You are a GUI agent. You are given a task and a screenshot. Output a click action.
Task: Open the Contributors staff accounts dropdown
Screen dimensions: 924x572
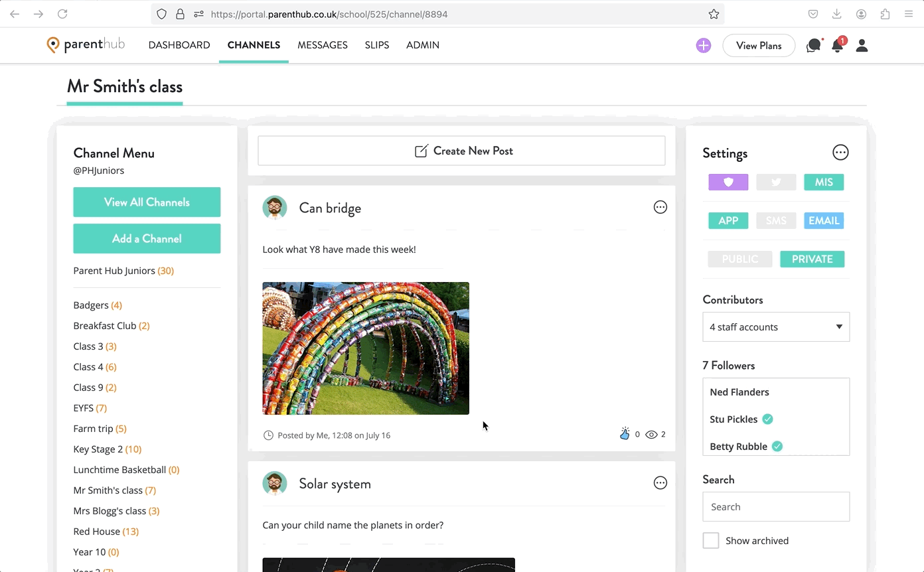point(776,326)
